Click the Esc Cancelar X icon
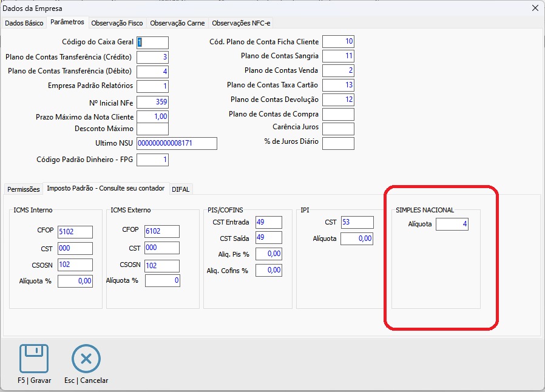The height and width of the screenshot is (392, 545). tap(86, 359)
